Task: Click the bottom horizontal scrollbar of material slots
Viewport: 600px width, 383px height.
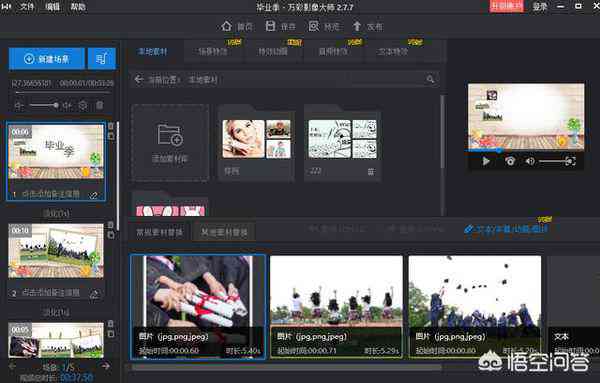Action: point(286,367)
